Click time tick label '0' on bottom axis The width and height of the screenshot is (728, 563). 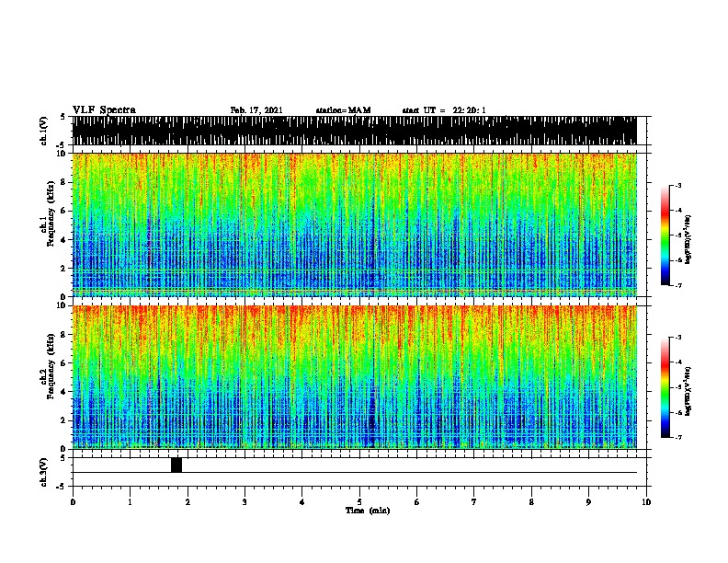pyautogui.click(x=73, y=502)
